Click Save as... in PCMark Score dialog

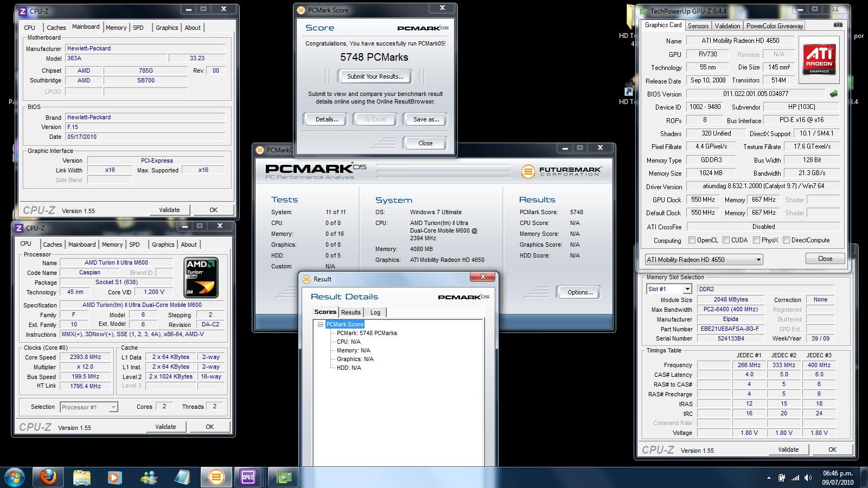click(426, 119)
